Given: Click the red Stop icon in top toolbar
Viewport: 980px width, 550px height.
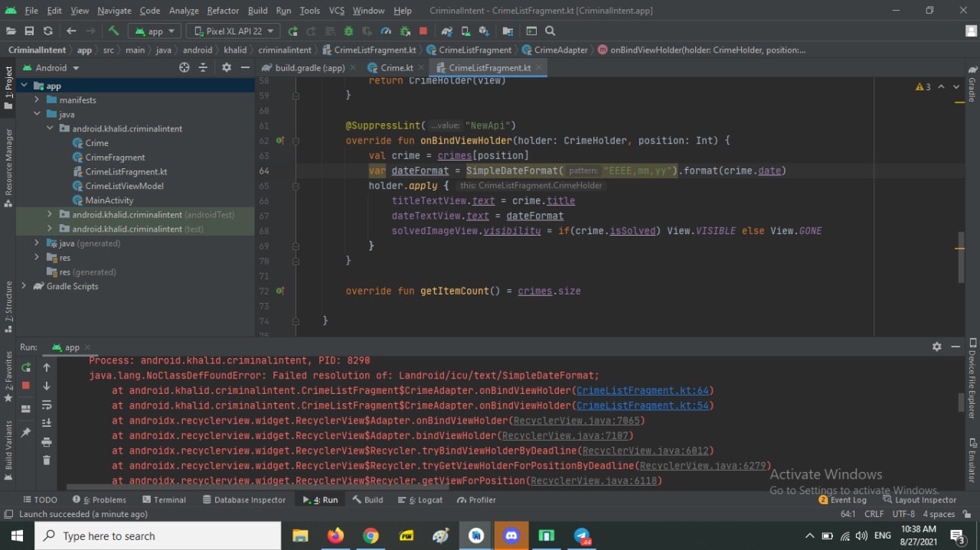Looking at the screenshot, I should pos(423,31).
